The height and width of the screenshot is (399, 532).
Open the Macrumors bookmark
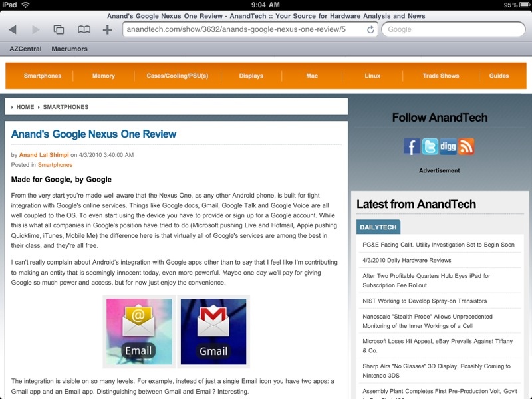[70, 49]
